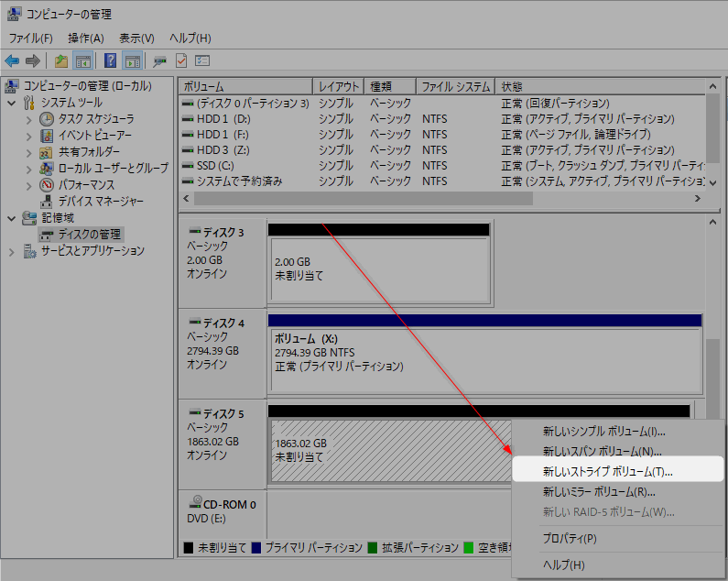
Task: Select the CD-ROM 0 DVD (E:) panel
Action: [x=223, y=514]
